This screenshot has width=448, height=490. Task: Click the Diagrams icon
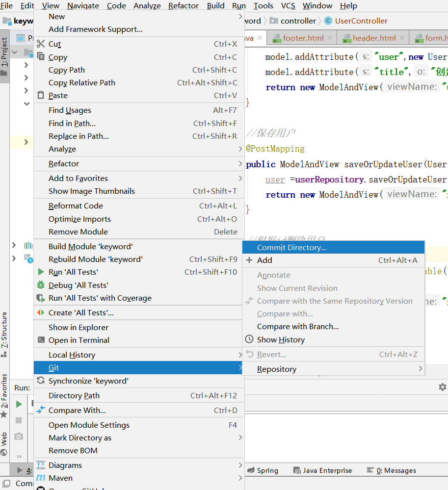click(x=41, y=465)
